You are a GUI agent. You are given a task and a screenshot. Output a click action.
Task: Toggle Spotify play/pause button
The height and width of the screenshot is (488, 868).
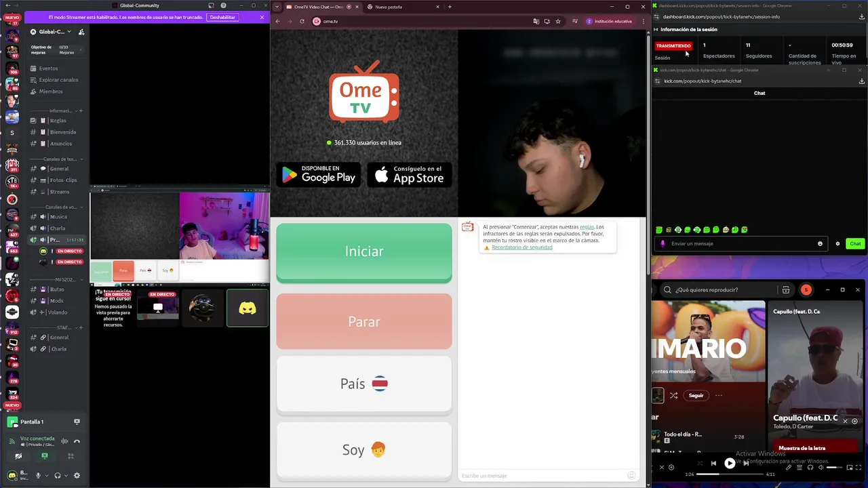(x=730, y=464)
